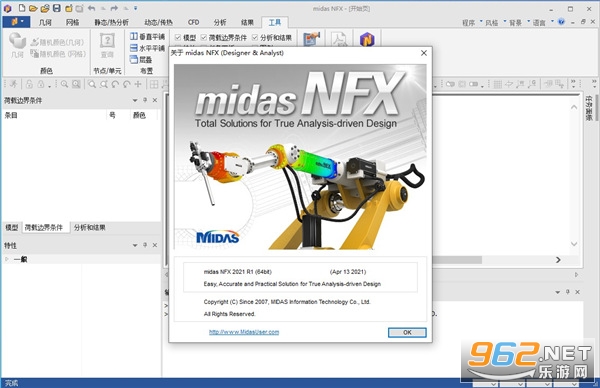The image size is (600, 388).
Task: Click the midas NFX logo icon at the title bar's left end
Action: click(7, 8)
